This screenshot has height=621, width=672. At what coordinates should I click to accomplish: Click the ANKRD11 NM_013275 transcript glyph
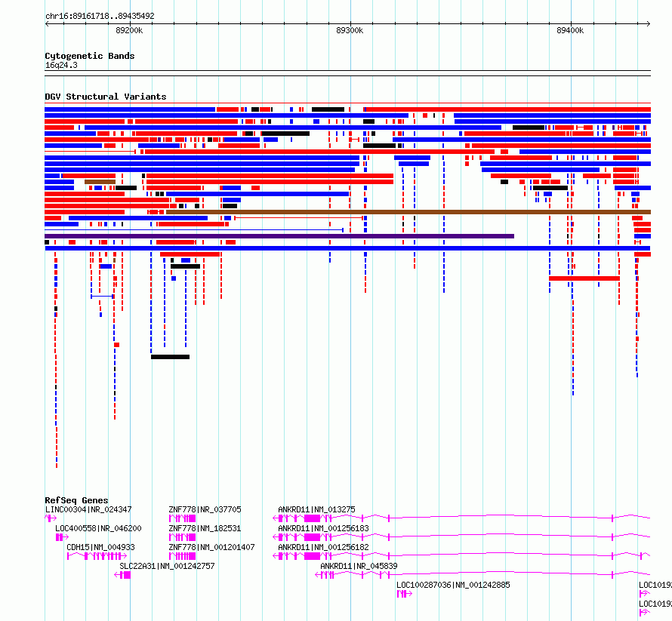461,518
